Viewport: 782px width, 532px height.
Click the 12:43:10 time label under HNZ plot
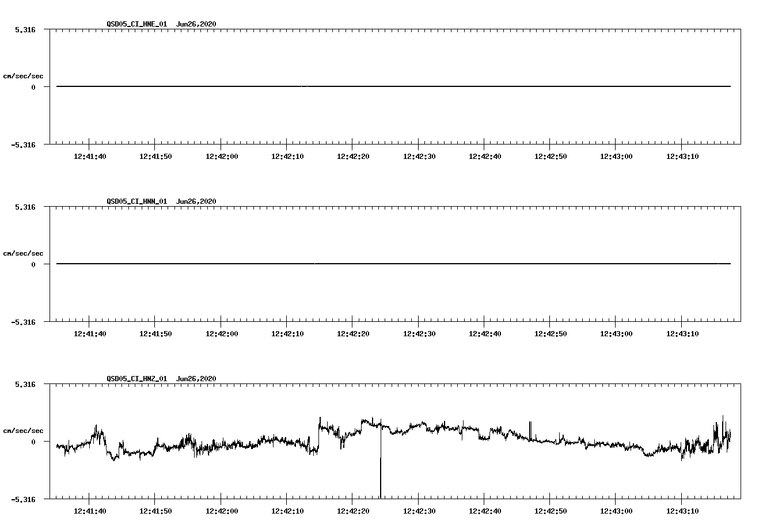pos(682,511)
